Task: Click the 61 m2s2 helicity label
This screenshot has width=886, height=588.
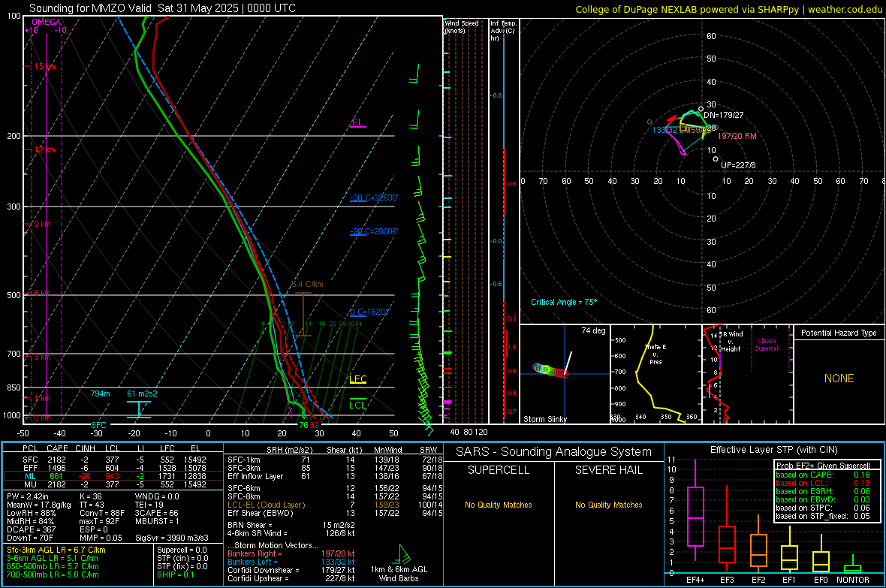Action: (142, 394)
